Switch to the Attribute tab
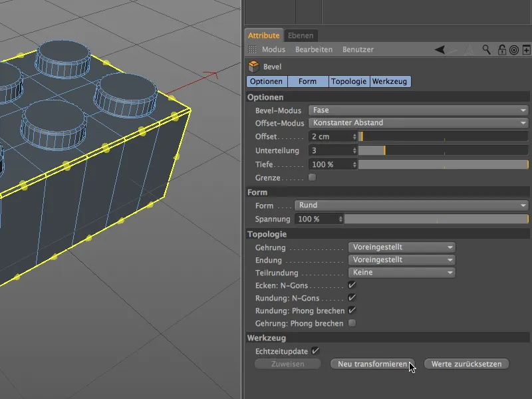The width and height of the screenshot is (532, 399). click(x=263, y=35)
